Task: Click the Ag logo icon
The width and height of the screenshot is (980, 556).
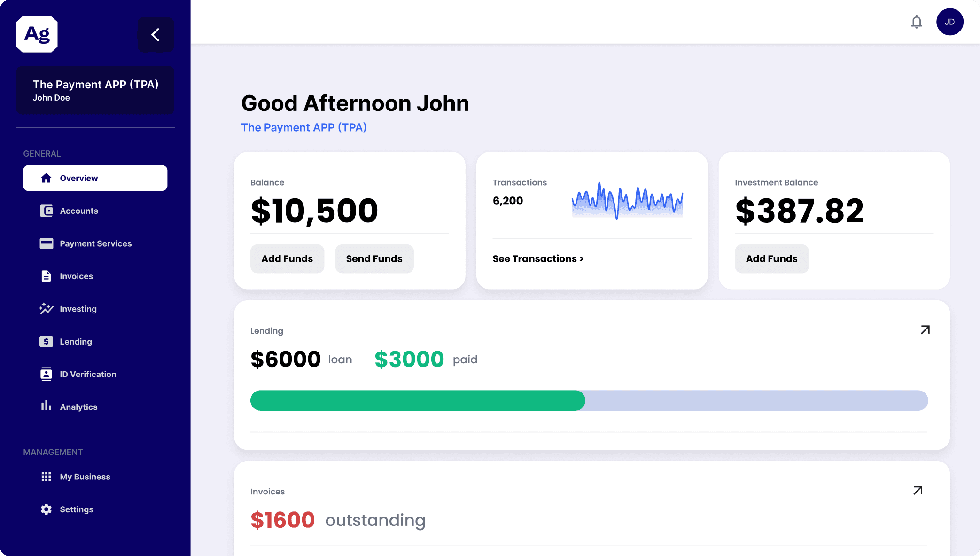Action: (x=37, y=34)
